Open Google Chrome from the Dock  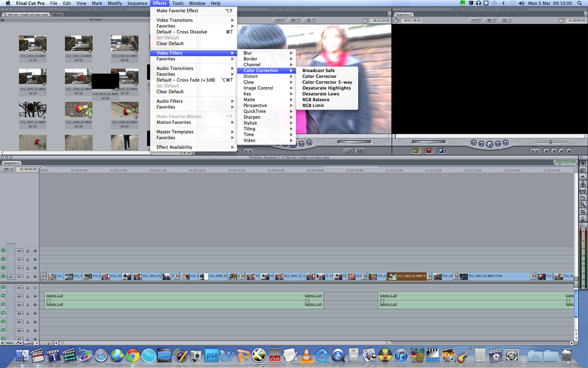(x=133, y=356)
